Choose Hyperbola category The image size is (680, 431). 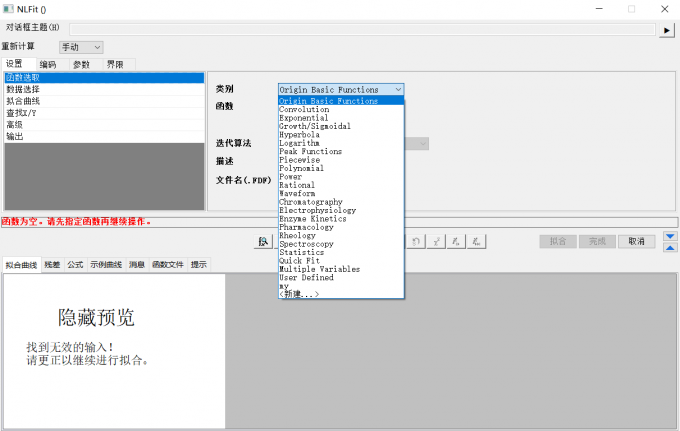pos(341,135)
